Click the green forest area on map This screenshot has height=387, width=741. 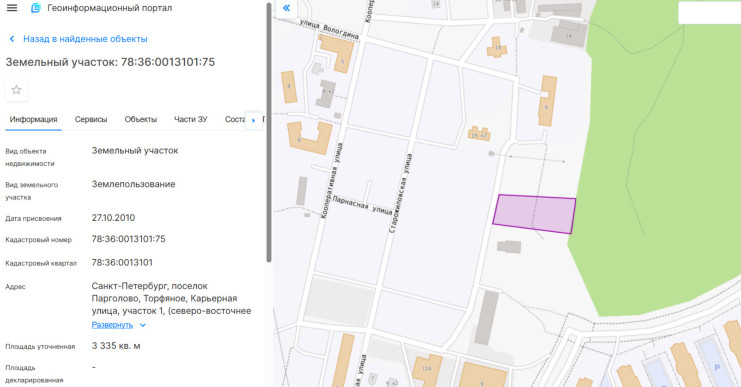(662, 156)
